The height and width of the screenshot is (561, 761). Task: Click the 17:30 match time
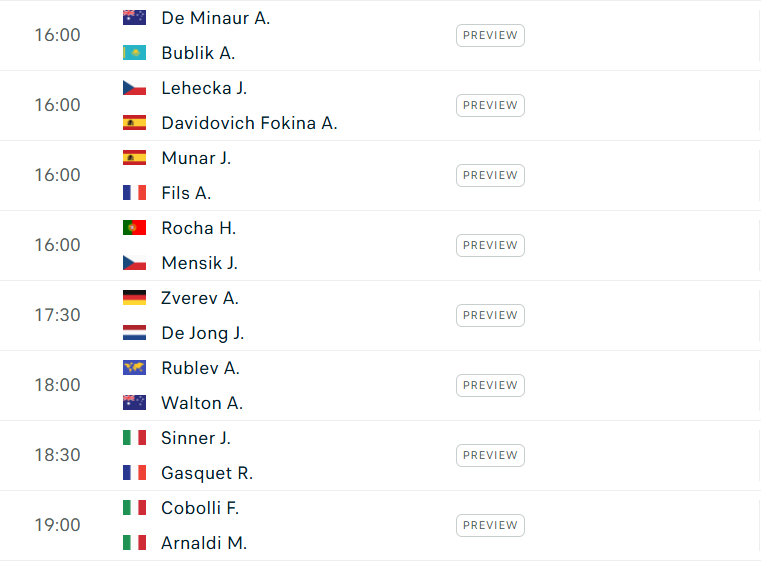[57, 315]
